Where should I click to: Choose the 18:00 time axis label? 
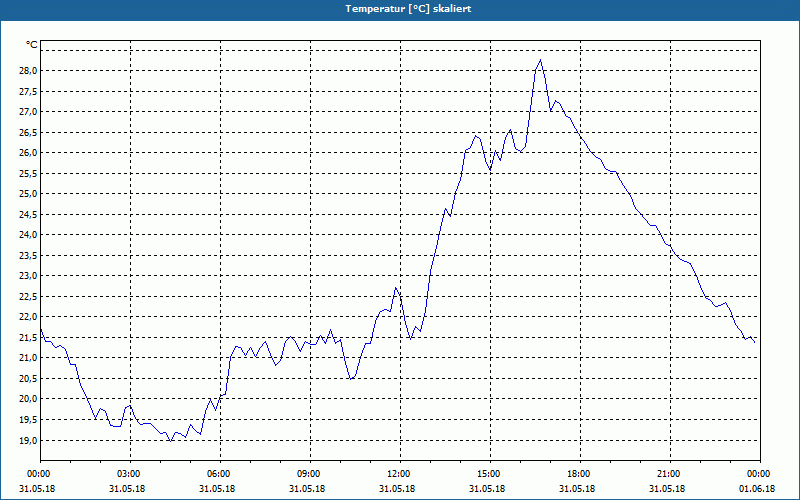(x=579, y=474)
